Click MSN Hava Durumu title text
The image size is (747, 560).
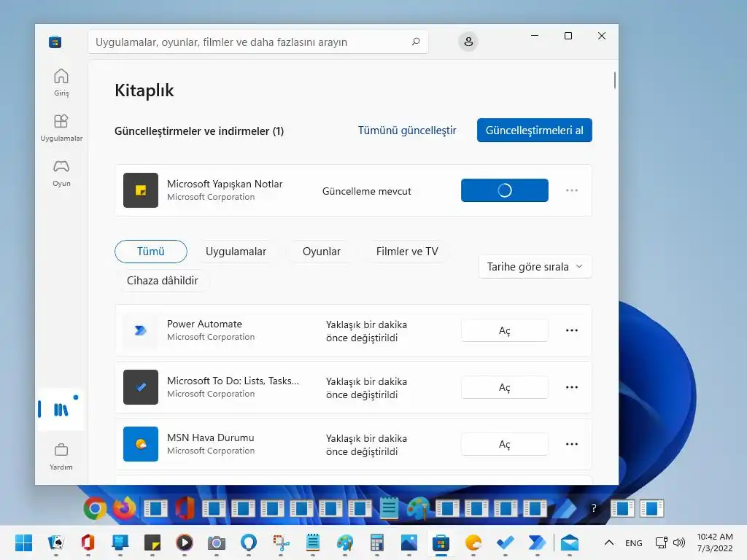(x=210, y=437)
